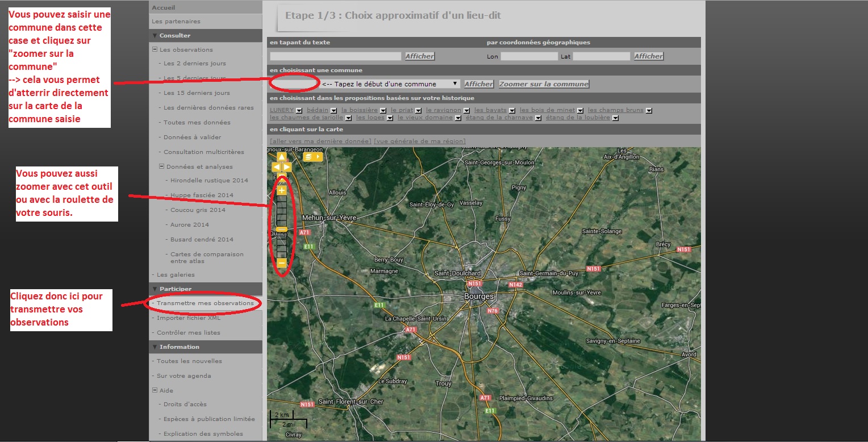Collapse the 'Données et analyses' tree node
Viewport: 868px width, 442px height.
[161, 167]
